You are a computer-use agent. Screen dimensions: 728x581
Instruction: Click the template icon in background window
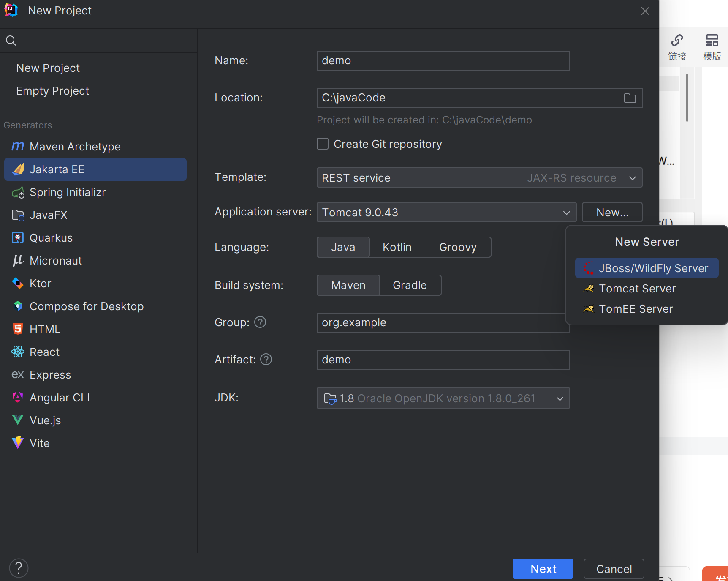(712, 41)
